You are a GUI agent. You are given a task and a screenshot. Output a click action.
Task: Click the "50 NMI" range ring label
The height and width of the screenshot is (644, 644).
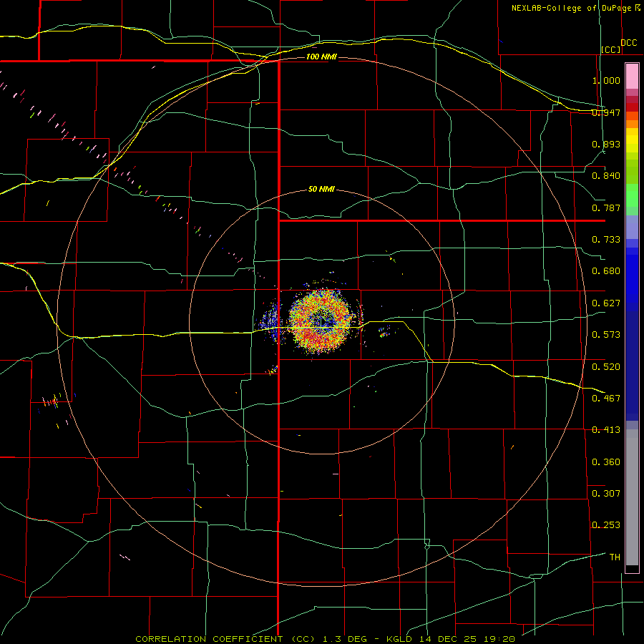click(321, 190)
